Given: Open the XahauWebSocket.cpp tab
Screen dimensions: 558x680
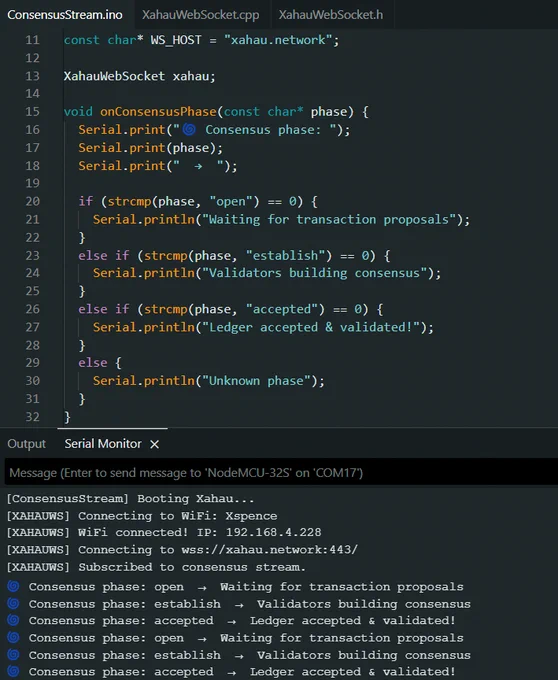Looking at the screenshot, I should (200, 15).
